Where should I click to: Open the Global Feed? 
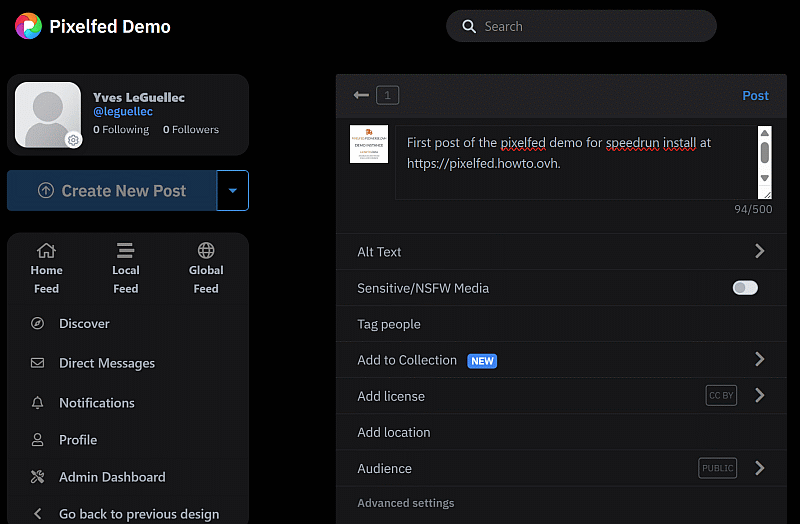pyautogui.click(x=206, y=268)
